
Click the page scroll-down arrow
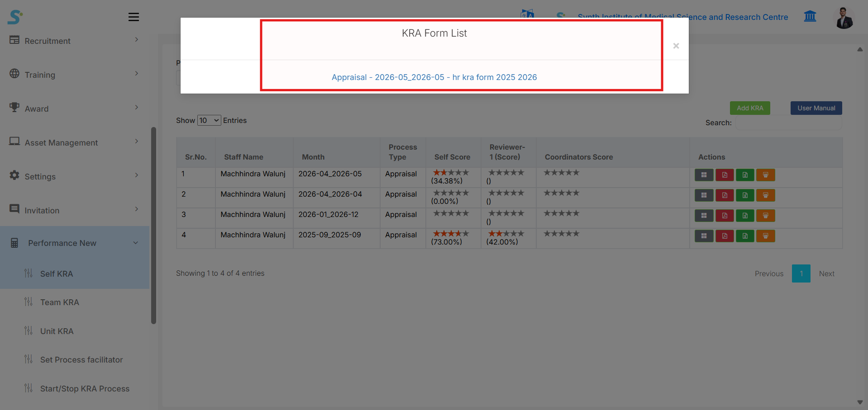pos(860,402)
